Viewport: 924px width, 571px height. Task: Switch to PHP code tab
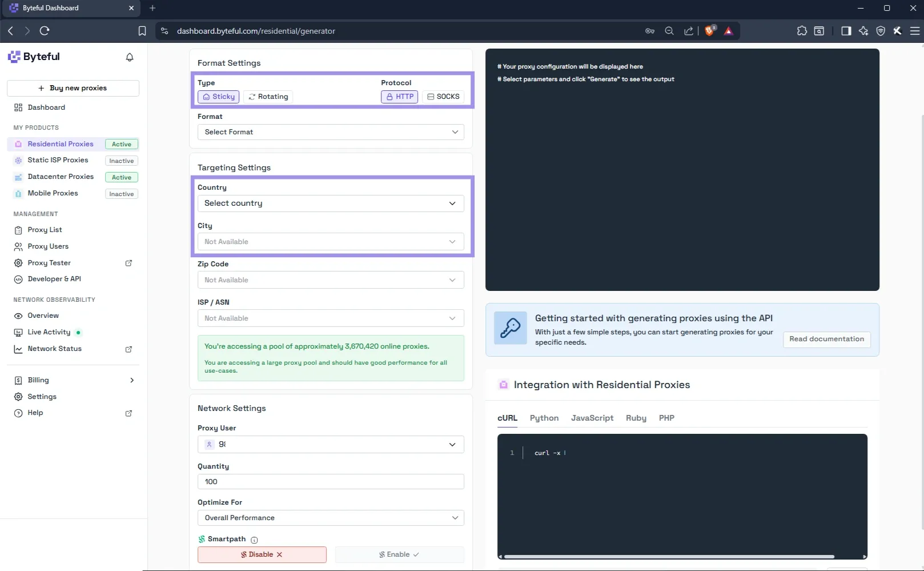coord(666,418)
